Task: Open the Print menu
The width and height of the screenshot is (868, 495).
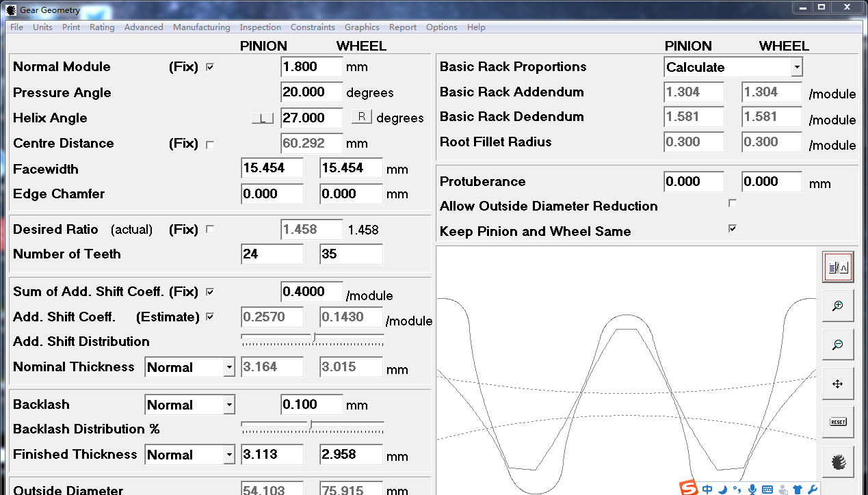Action: pos(71,27)
